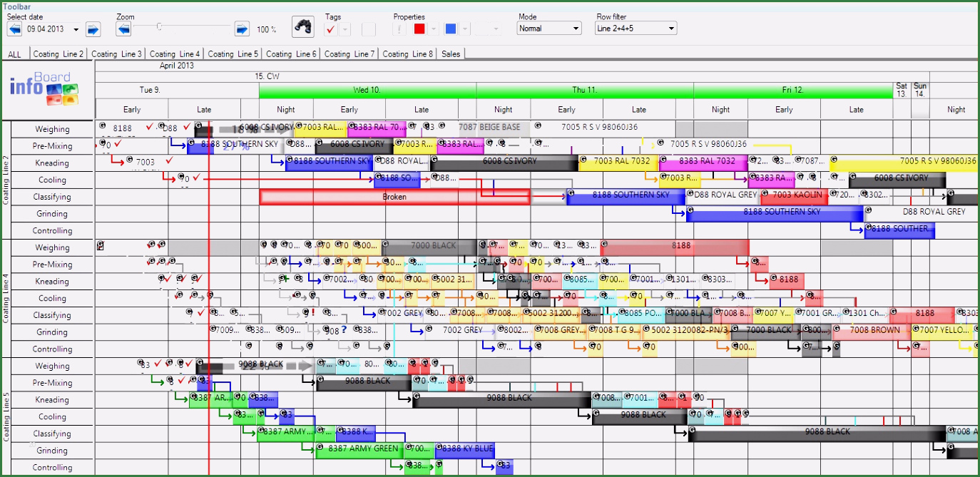Open the Mode dropdown showing Normal
Image resolution: width=980 pixels, height=477 pixels.
548,28
